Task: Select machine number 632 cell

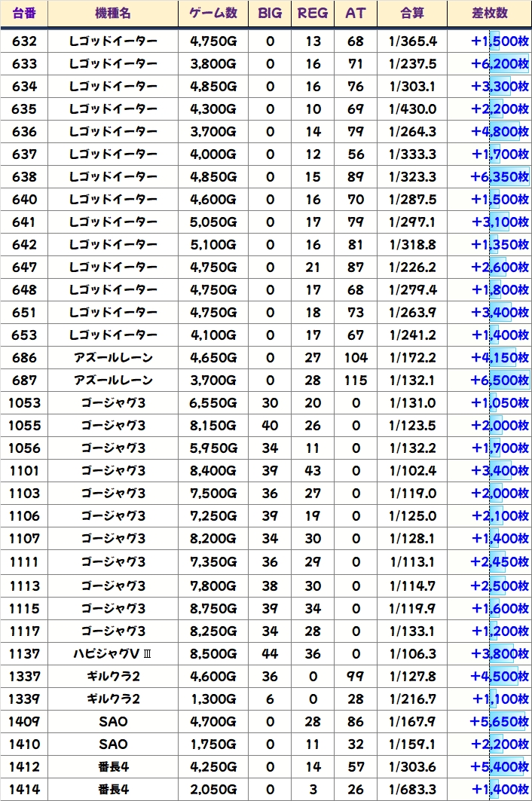Action: pos(24,41)
